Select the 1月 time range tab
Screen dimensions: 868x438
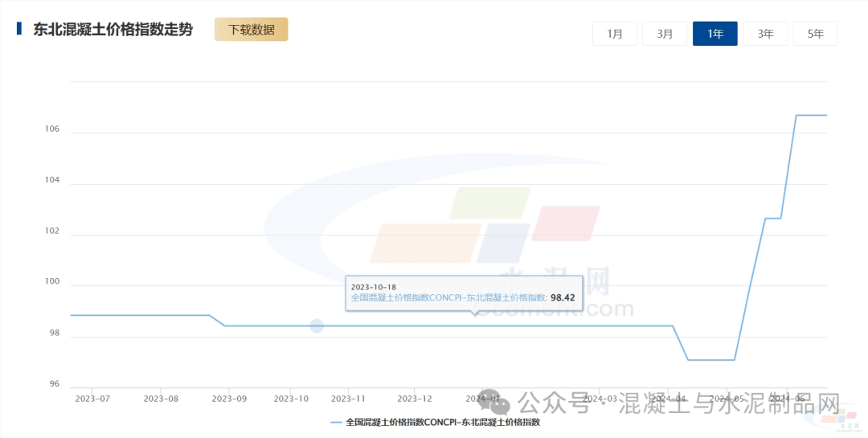tap(615, 34)
